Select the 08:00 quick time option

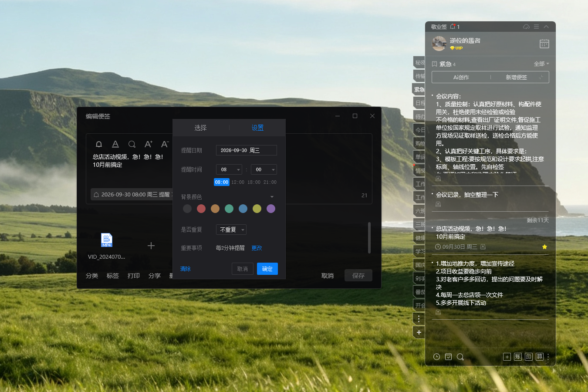point(222,182)
